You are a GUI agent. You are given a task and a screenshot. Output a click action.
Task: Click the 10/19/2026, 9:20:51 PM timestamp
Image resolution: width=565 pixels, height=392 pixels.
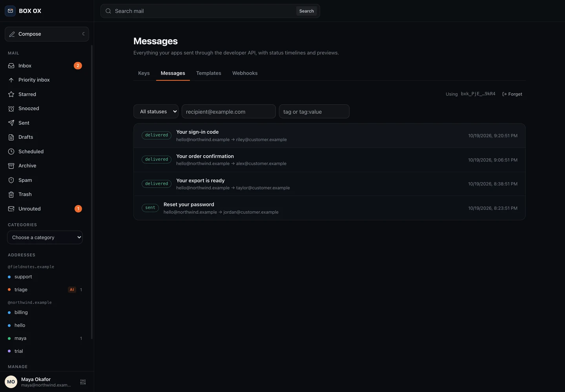coord(493,136)
